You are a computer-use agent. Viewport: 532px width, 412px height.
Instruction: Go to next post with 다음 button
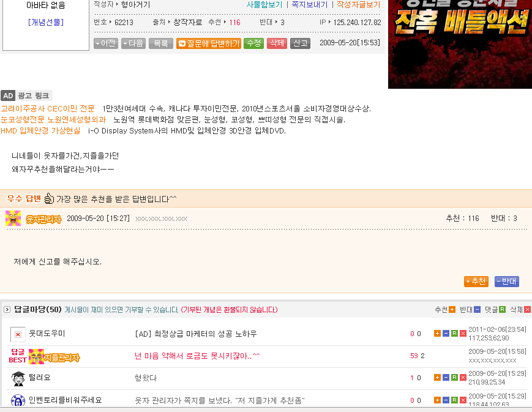point(133,43)
